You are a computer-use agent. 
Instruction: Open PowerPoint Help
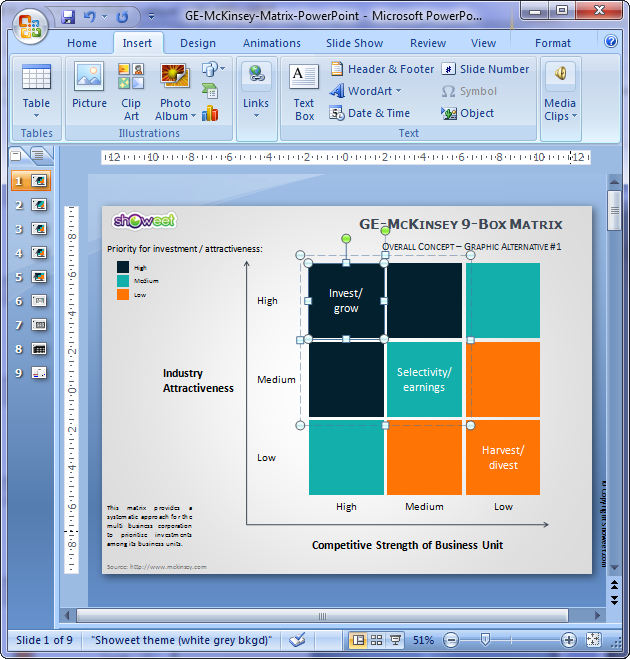tap(611, 41)
